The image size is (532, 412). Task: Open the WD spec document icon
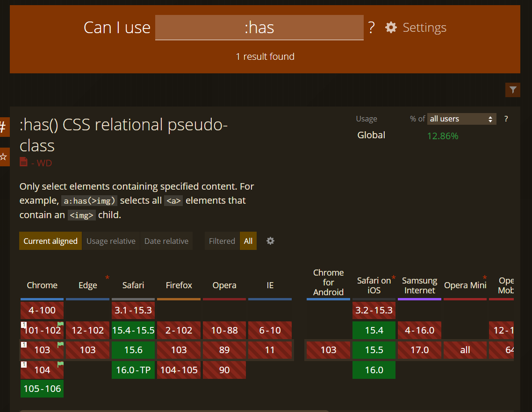[x=23, y=162]
